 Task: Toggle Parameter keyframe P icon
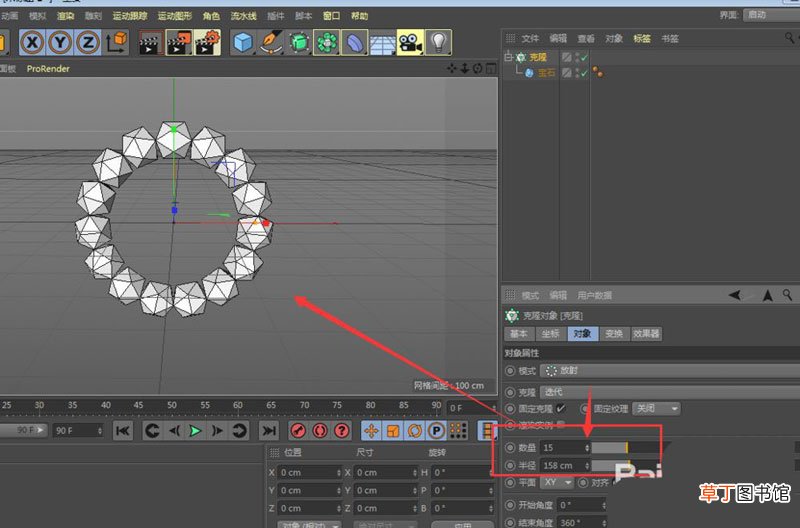coord(436,431)
